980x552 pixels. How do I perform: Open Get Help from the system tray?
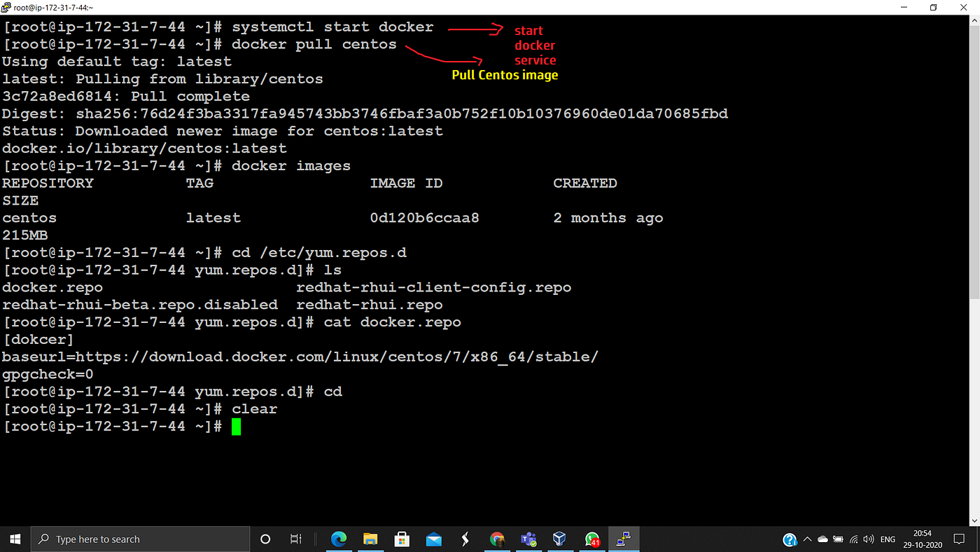(790, 539)
